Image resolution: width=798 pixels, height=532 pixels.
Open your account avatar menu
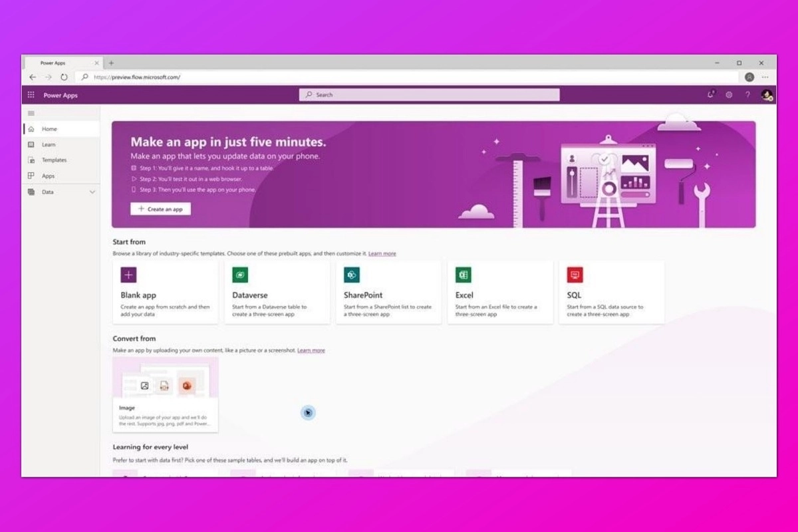766,94
